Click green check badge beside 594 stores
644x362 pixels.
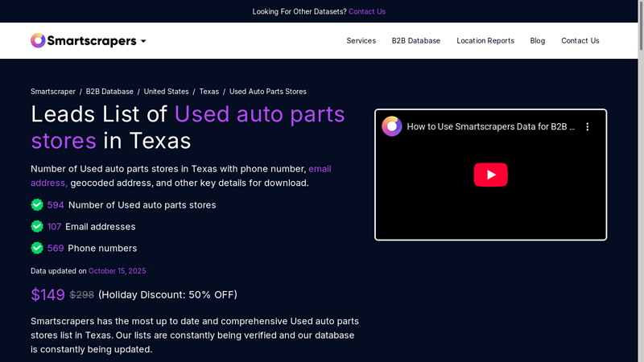pyautogui.click(x=37, y=205)
